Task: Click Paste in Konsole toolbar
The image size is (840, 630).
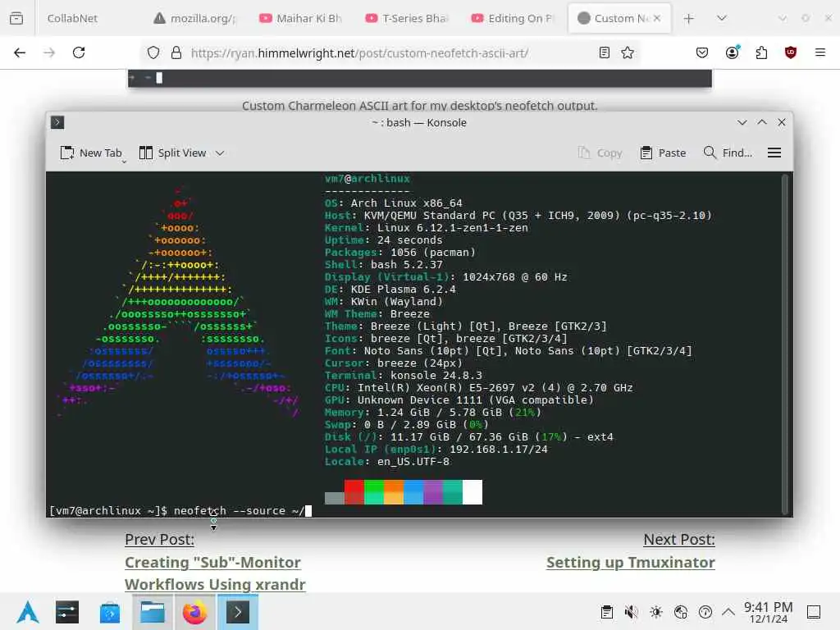Action: (663, 153)
